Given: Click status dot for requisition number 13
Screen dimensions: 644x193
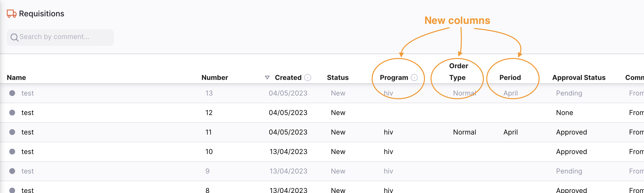Looking at the screenshot, I should [12, 93].
